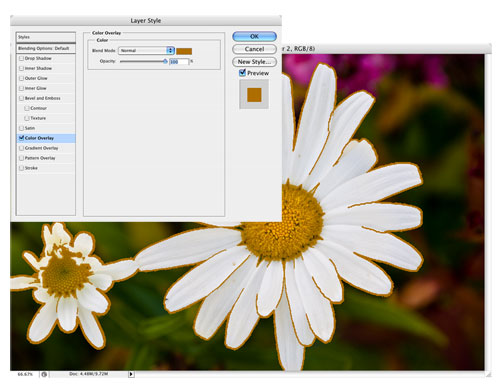Click the style preview thumbnail
This screenshot has height=387, width=500.
254,94
